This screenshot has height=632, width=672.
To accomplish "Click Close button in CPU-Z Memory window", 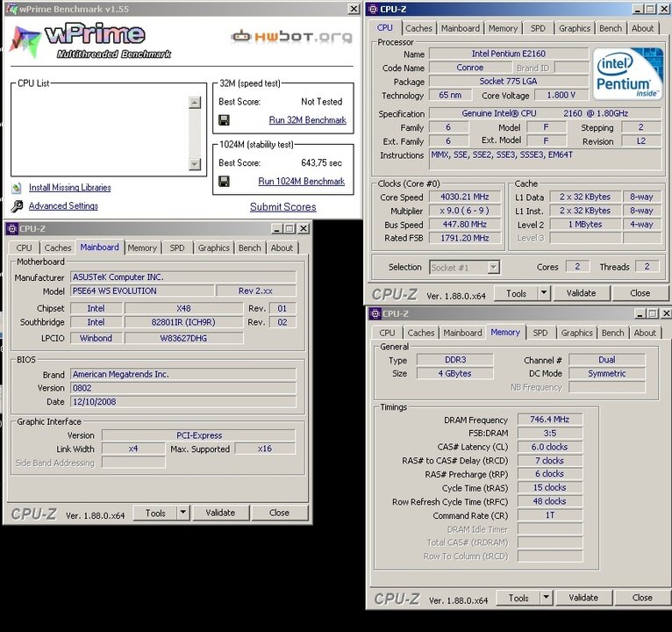I will click(x=642, y=597).
